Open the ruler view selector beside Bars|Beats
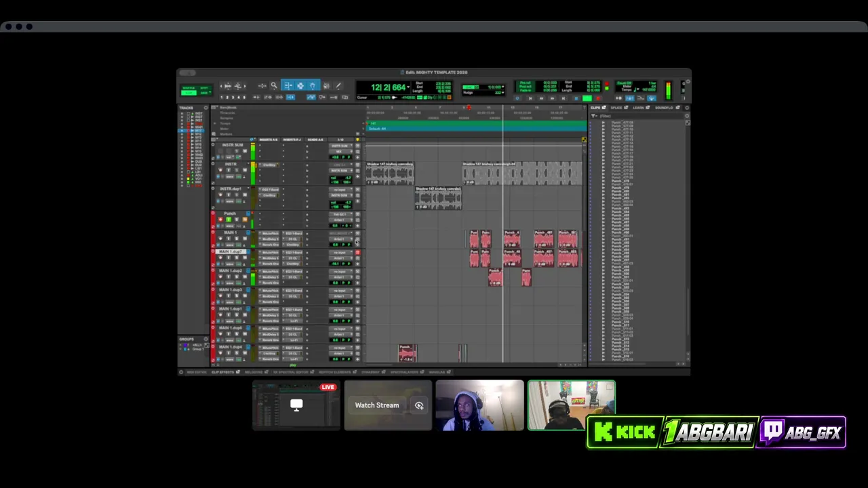The height and width of the screenshot is (488, 868). point(215,107)
